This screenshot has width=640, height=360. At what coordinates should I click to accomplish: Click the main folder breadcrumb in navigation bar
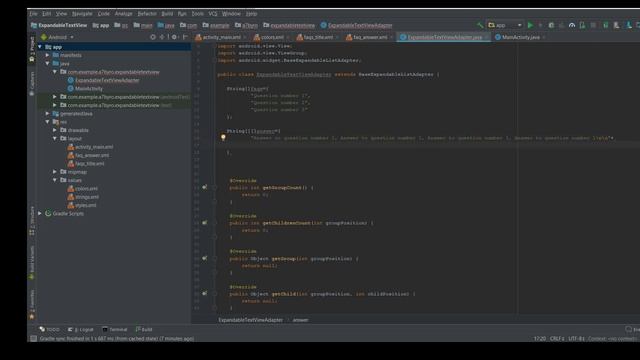[143, 25]
